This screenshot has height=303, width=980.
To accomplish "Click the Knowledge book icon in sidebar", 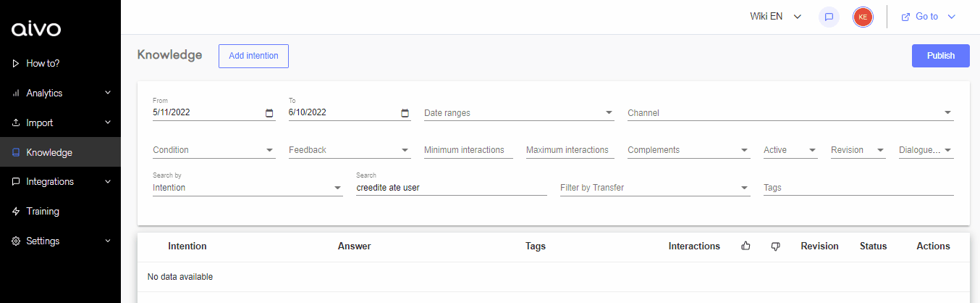I will 16,153.
